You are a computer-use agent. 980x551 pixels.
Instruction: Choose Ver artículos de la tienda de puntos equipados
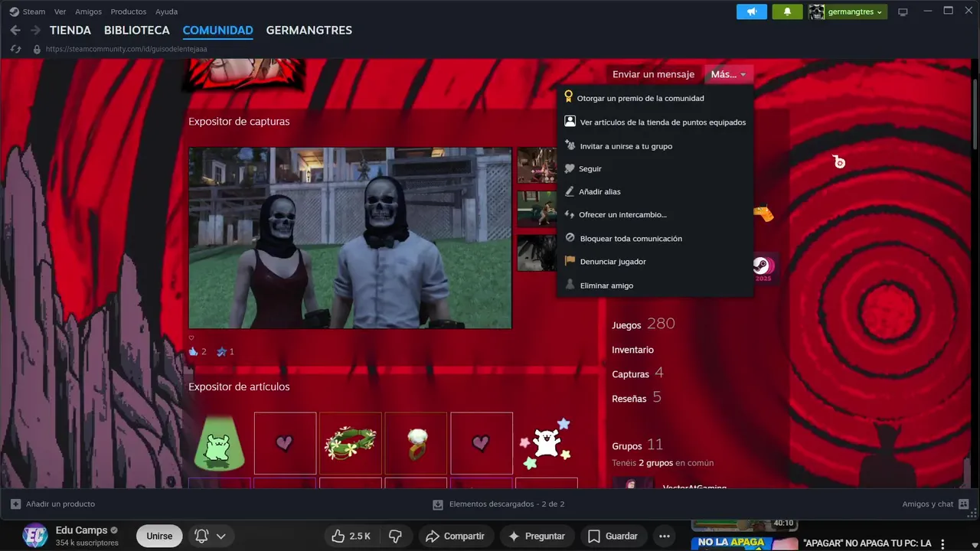[655, 122]
